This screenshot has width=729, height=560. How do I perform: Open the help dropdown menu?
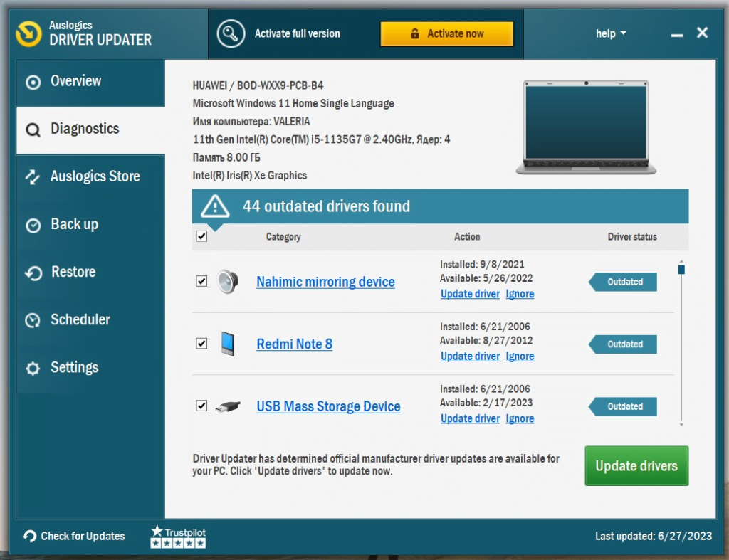tap(610, 33)
